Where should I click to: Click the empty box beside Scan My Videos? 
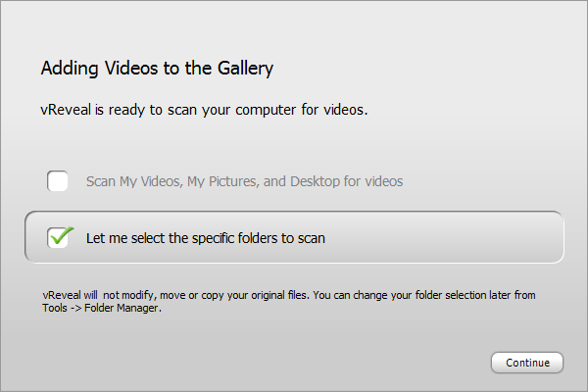[58, 181]
